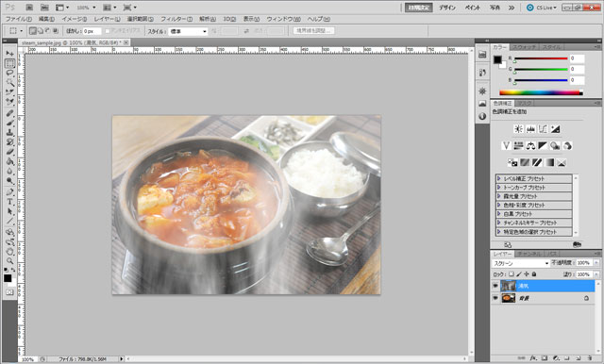Toggle lock all padlock icon
This screenshot has height=364, width=604.
tap(534, 274)
